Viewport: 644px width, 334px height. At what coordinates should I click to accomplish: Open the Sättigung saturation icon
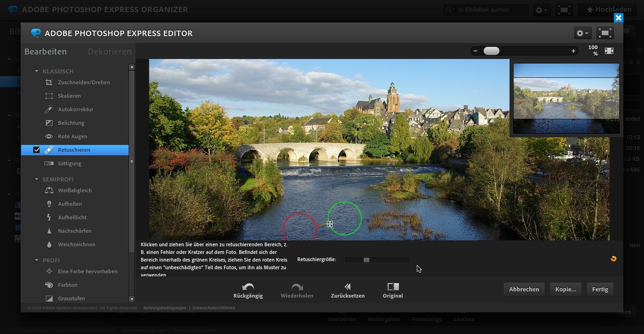tap(49, 163)
